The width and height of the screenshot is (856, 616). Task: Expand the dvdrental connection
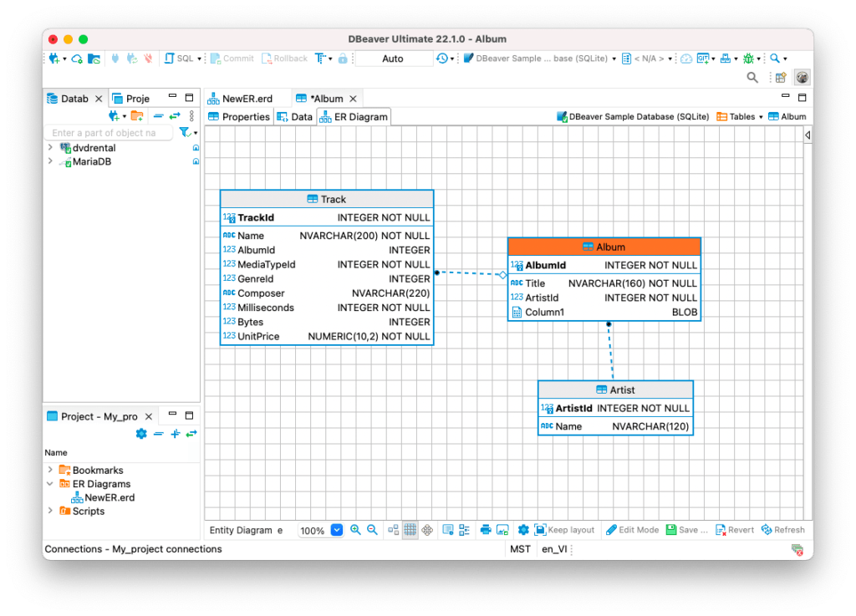(50, 147)
